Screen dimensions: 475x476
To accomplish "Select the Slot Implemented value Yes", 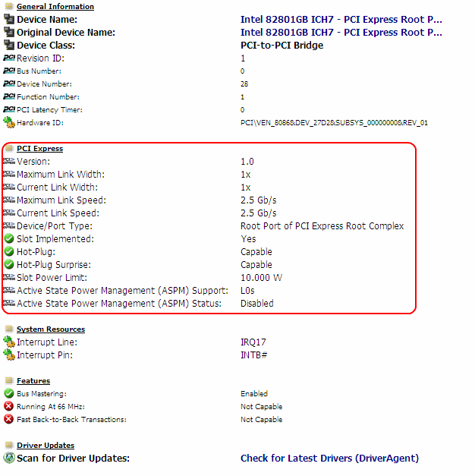I will (x=248, y=239).
